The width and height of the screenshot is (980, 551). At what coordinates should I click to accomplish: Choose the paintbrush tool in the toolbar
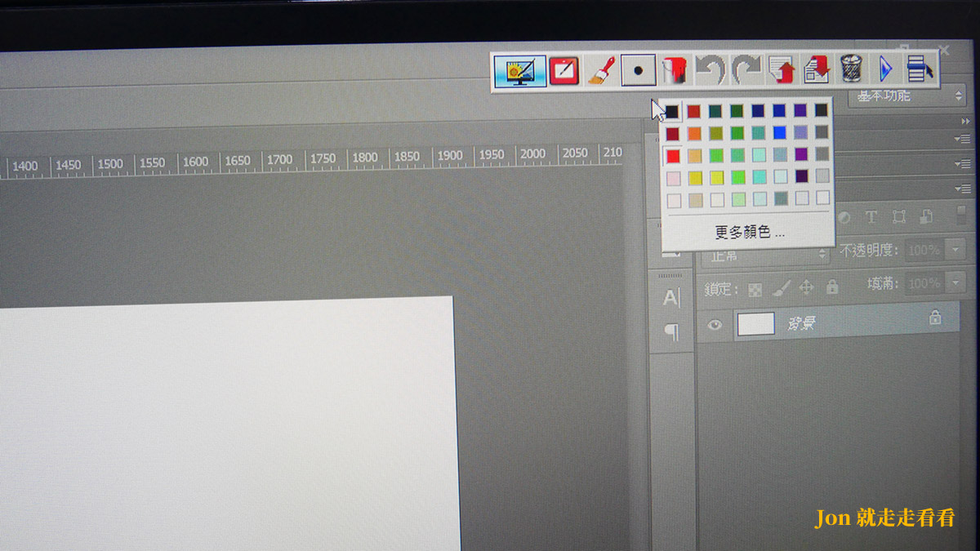(x=600, y=71)
